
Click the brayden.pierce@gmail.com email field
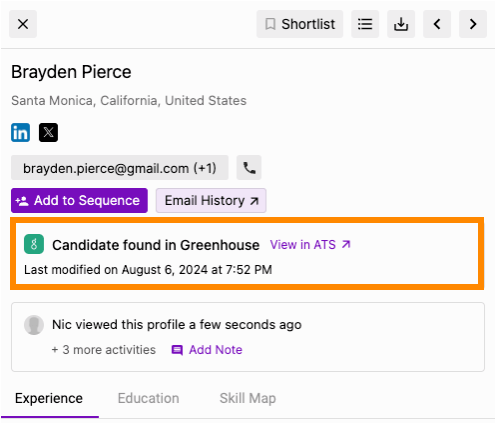tap(120, 168)
